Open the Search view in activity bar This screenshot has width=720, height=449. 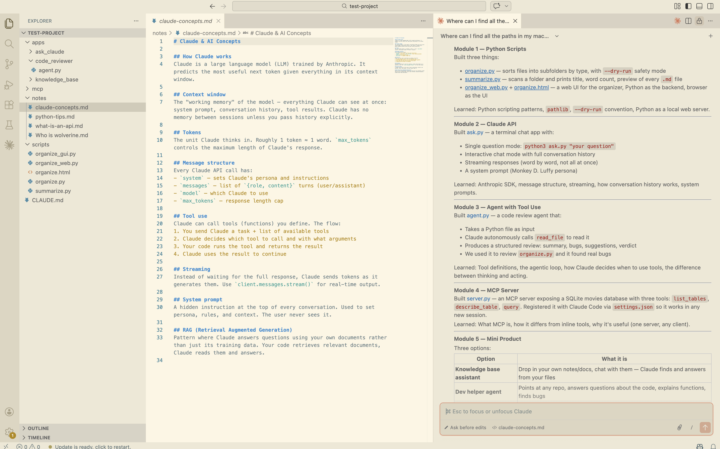[x=9, y=44]
